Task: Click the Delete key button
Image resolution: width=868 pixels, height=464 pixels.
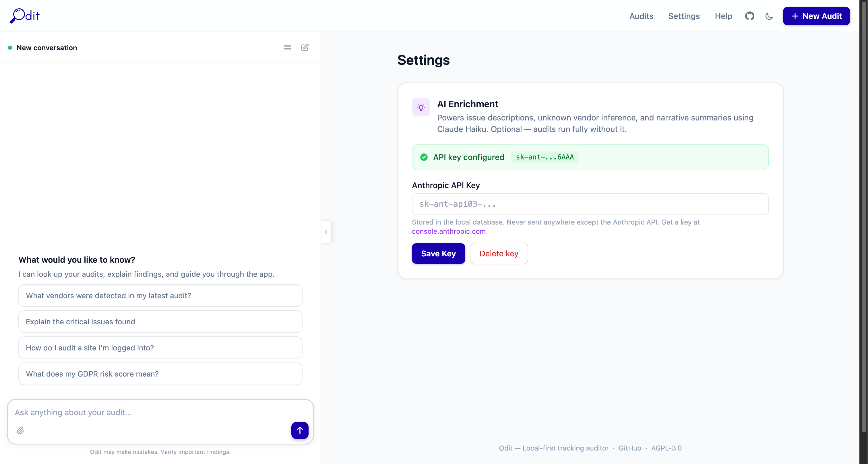Action: point(499,254)
